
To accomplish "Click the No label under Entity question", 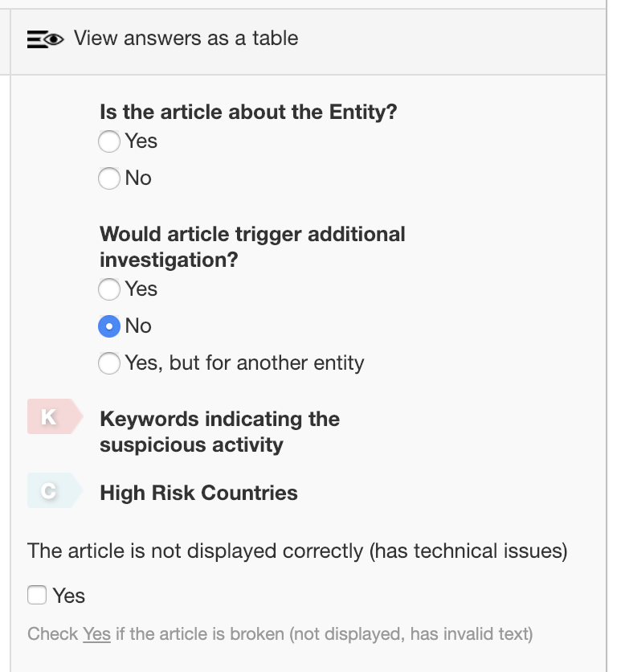I will point(138,178).
